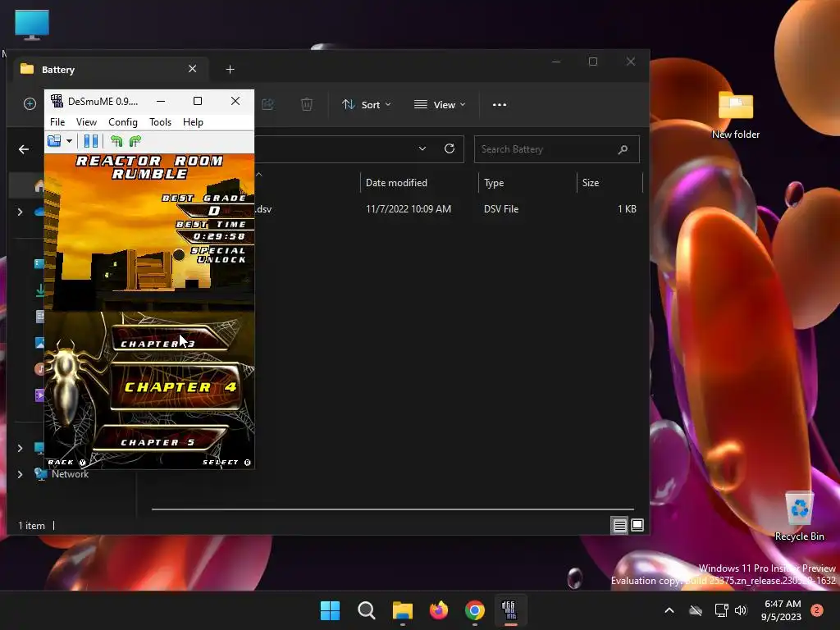This screenshot has width=840, height=630.
Task: Click the Share icon in Explorer toolbar
Action: pyautogui.click(x=267, y=104)
